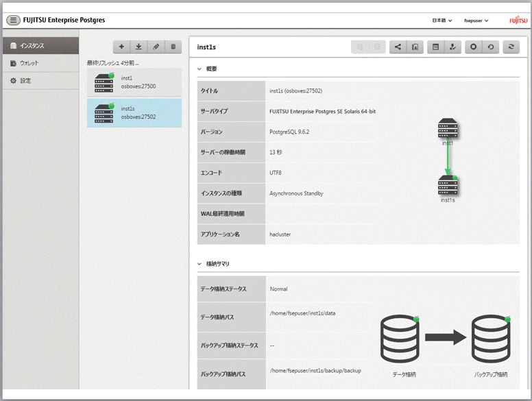Click the FUJITSU Enterprise Postgres title text
The width and height of the screenshot is (532, 401).
pyautogui.click(x=64, y=20)
